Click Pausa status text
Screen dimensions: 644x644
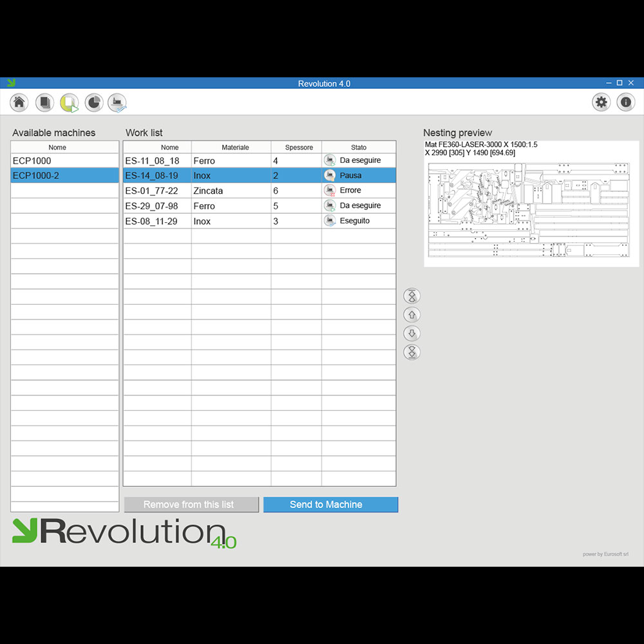click(x=351, y=175)
